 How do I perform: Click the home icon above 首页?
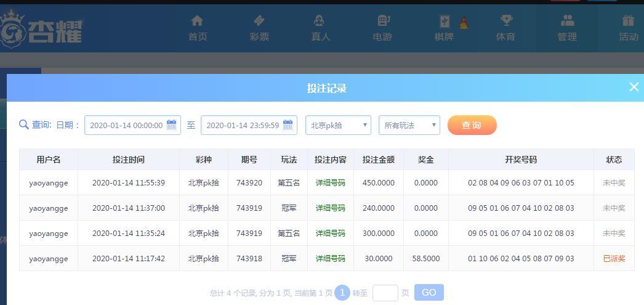pyautogui.click(x=197, y=20)
